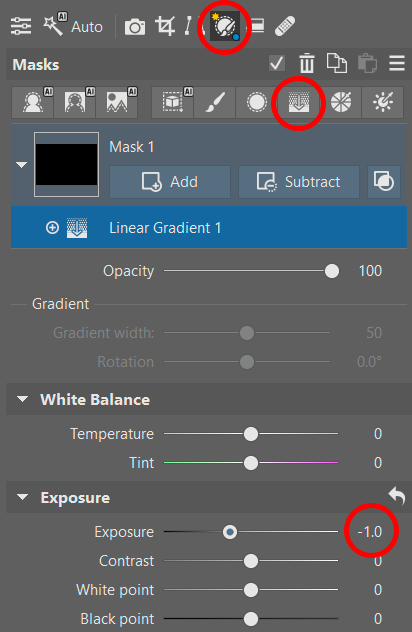The width and height of the screenshot is (412, 632).
Task: Open the basic adjustments sliders icon
Action: click(x=21, y=26)
